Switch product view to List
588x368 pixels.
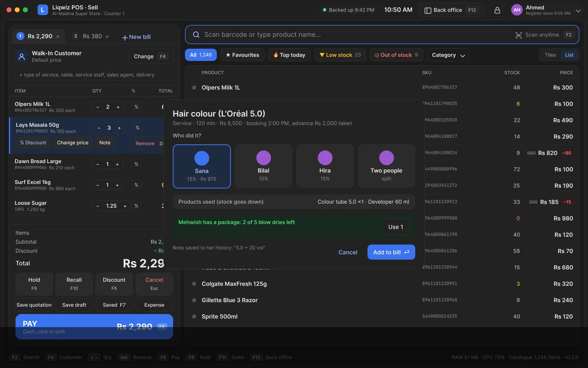(x=569, y=55)
